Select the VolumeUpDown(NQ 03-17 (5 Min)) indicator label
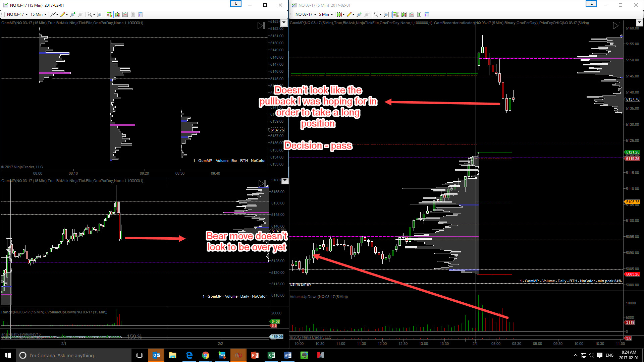Screen dimensions: 644x362 click(319, 297)
